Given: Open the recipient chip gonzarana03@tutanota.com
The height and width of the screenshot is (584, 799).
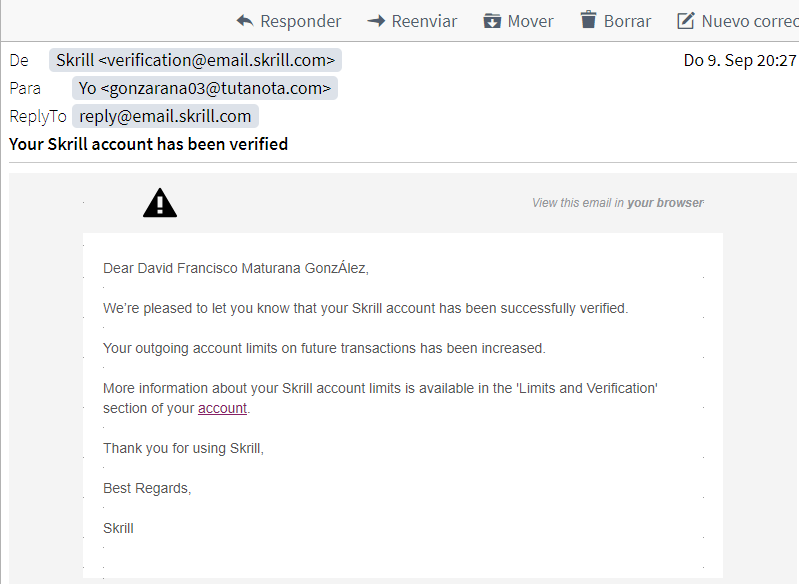Looking at the screenshot, I should pos(205,88).
